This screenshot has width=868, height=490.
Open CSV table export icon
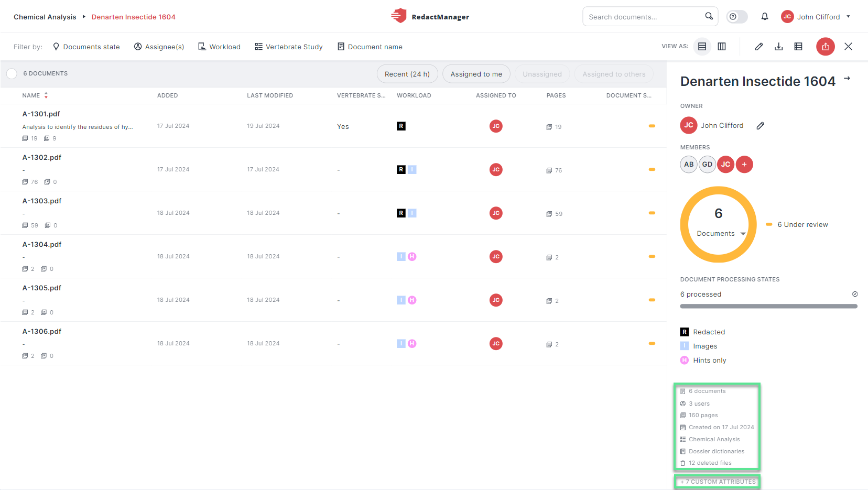coord(798,47)
